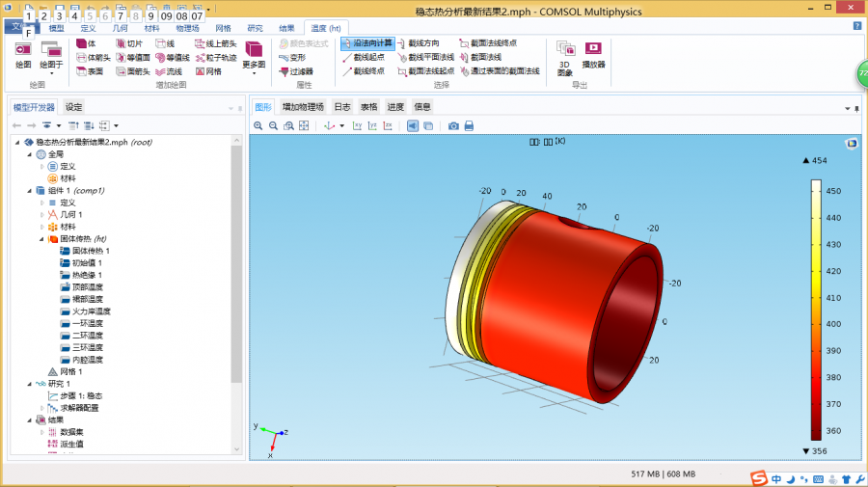This screenshot has height=487, width=868.
Task: Select 截线方向 cut line direction mode
Action: (x=418, y=43)
